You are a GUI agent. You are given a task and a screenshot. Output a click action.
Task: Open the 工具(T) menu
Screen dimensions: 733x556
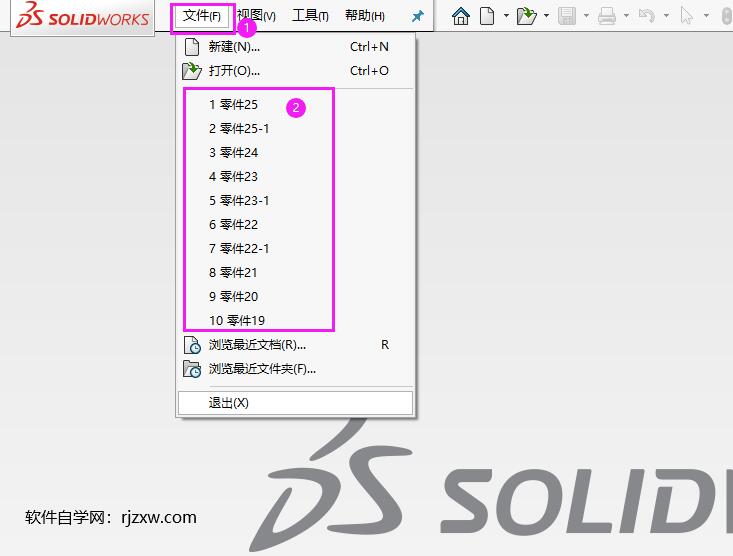310,16
